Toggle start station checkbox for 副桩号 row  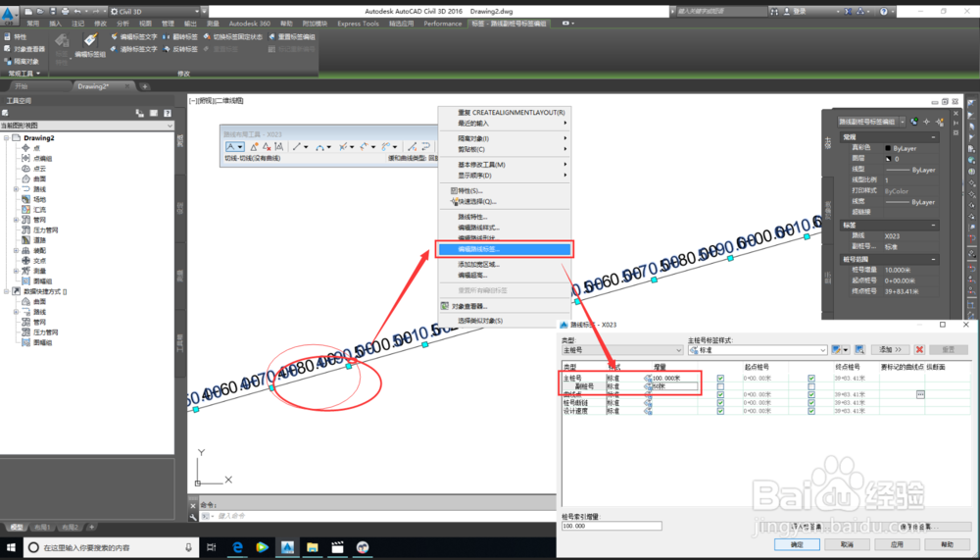(720, 386)
